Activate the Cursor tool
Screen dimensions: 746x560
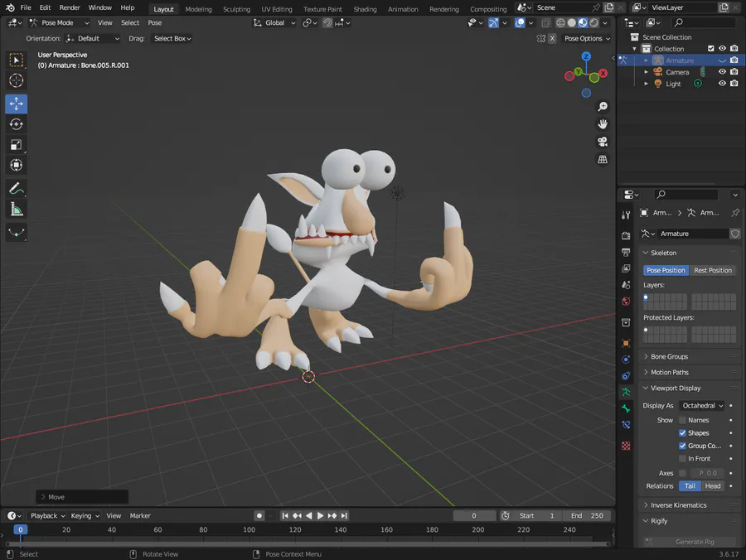pos(17,80)
